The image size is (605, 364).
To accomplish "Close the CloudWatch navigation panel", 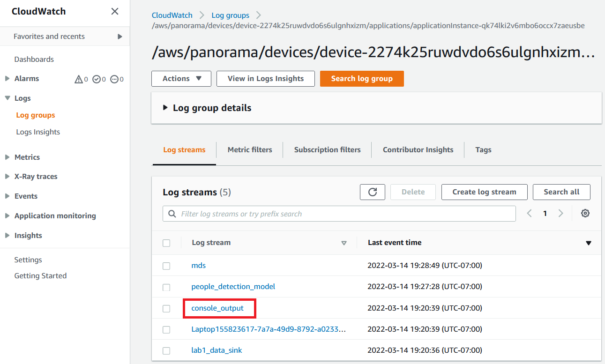I will point(114,11).
